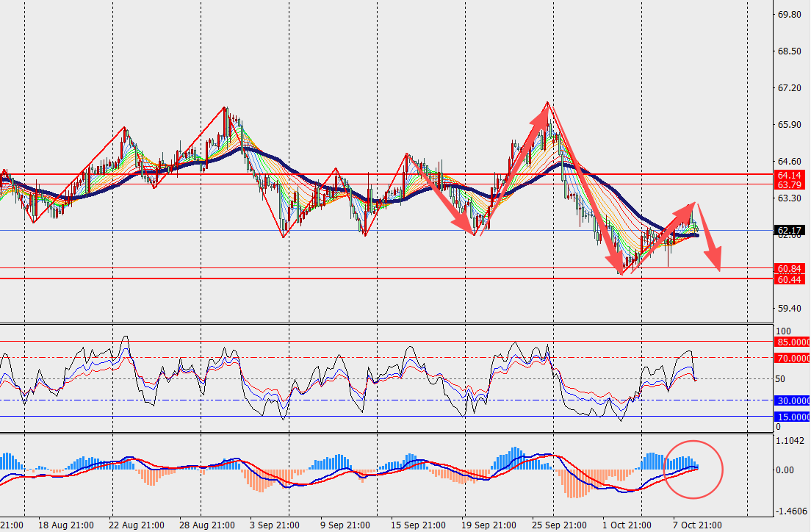Click the 59.40 price axis value
This screenshot has width=811, height=532.
pyautogui.click(x=789, y=309)
